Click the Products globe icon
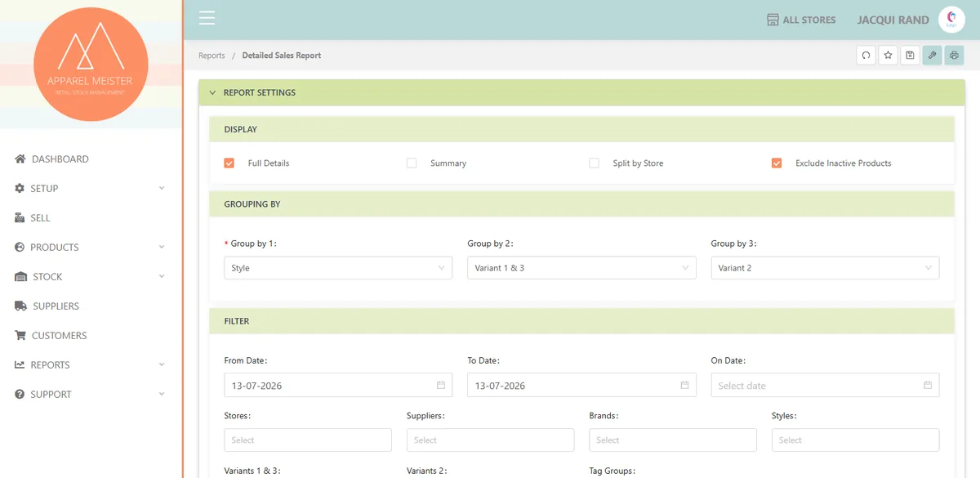The width and height of the screenshot is (980, 478). click(20, 248)
